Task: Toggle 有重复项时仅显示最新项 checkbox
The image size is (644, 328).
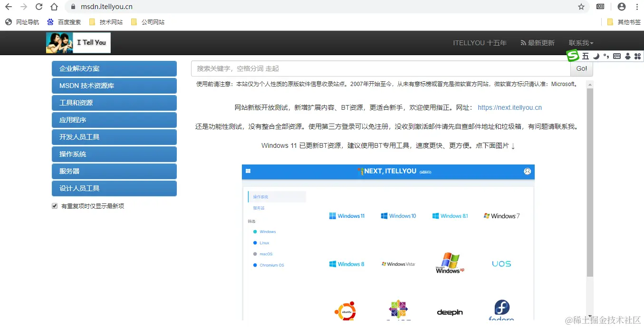Action: 55,206
